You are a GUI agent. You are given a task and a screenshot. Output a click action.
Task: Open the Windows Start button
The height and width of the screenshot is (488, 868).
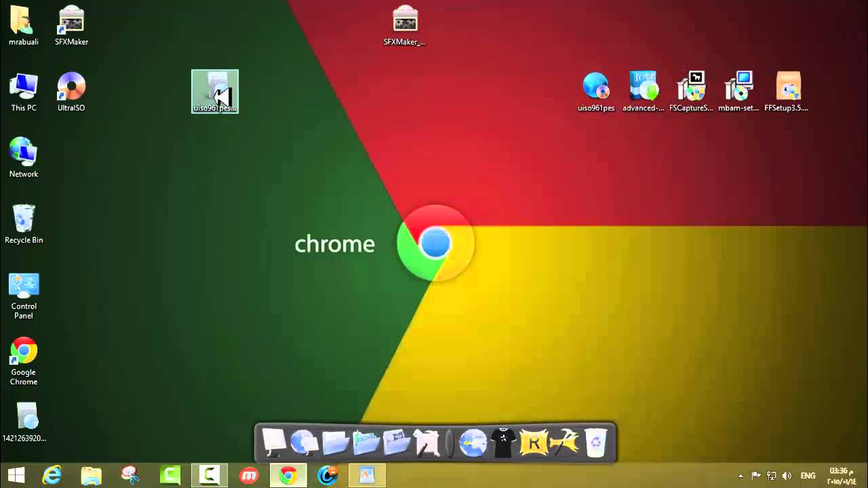(16, 476)
